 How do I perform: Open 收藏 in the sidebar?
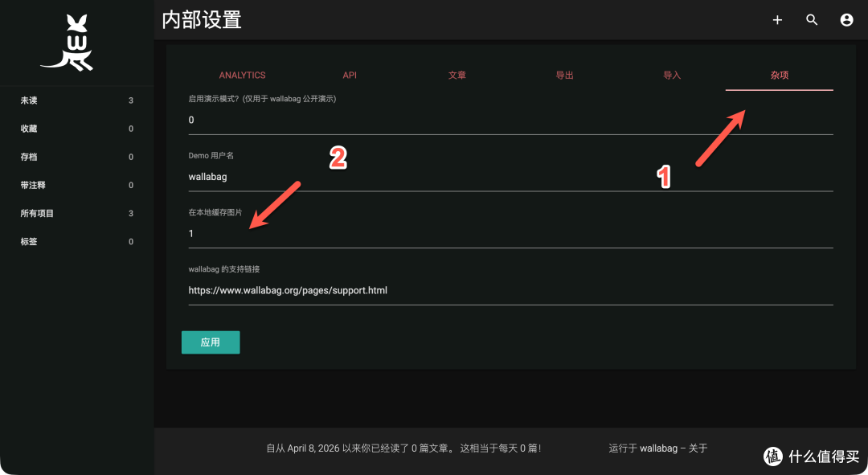coord(77,129)
